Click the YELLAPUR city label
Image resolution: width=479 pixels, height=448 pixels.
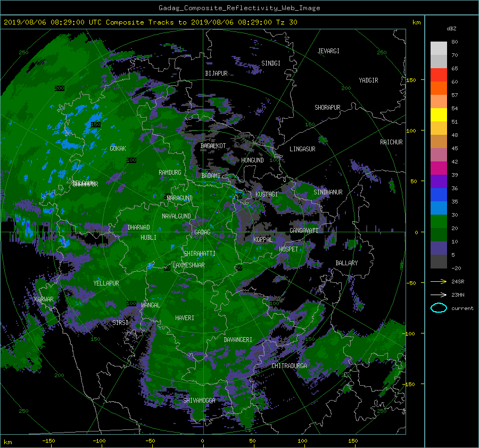coord(106,283)
